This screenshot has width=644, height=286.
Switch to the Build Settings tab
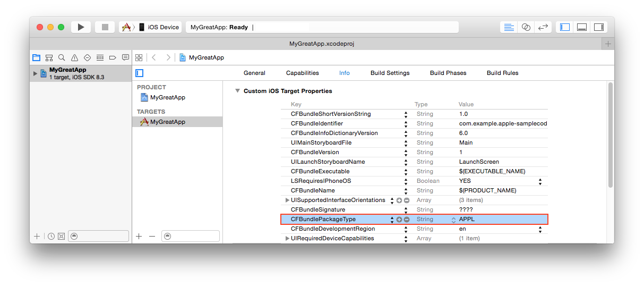pos(390,73)
